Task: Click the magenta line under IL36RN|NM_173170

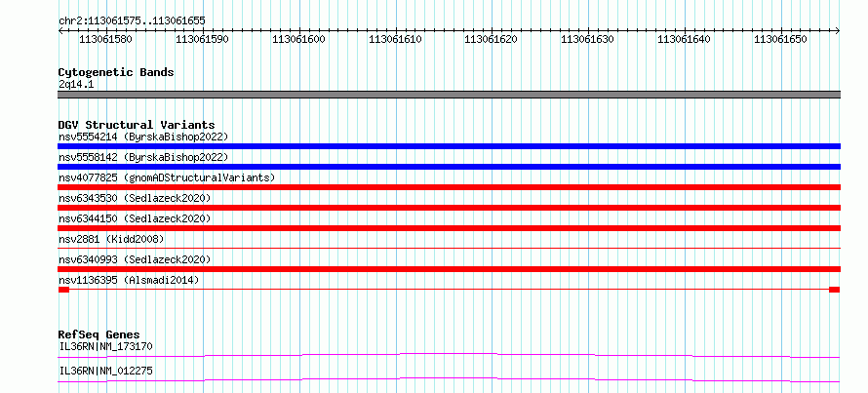Action: (449, 355)
